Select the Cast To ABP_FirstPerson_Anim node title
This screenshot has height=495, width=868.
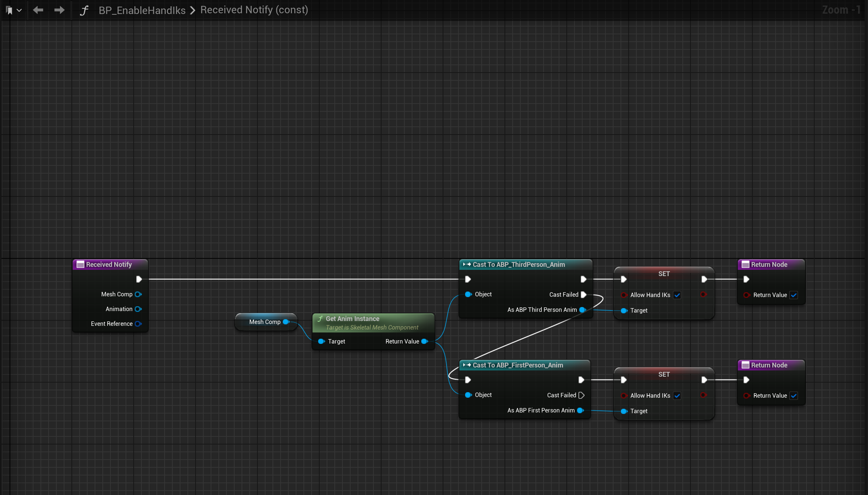coord(517,365)
